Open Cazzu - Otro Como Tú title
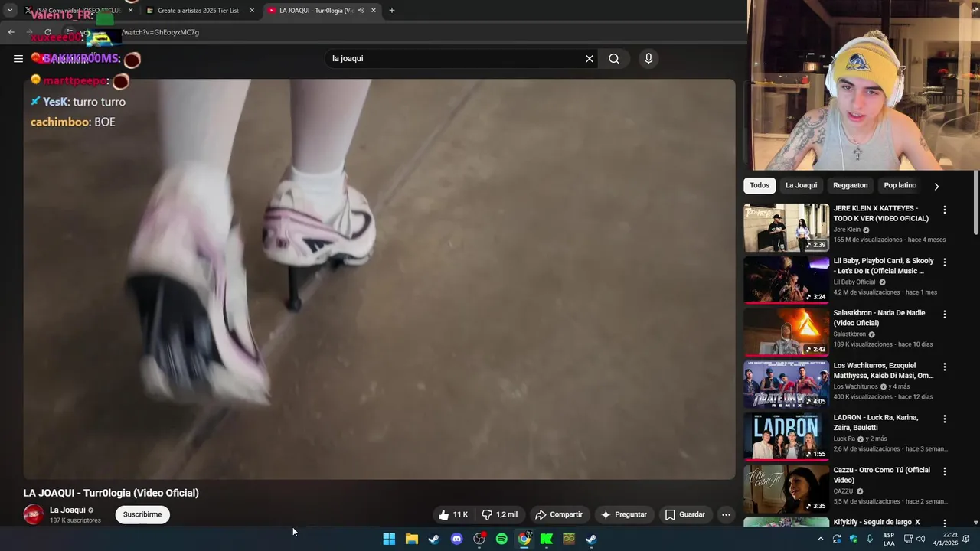Viewport: 980px width, 551px height. (x=881, y=475)
